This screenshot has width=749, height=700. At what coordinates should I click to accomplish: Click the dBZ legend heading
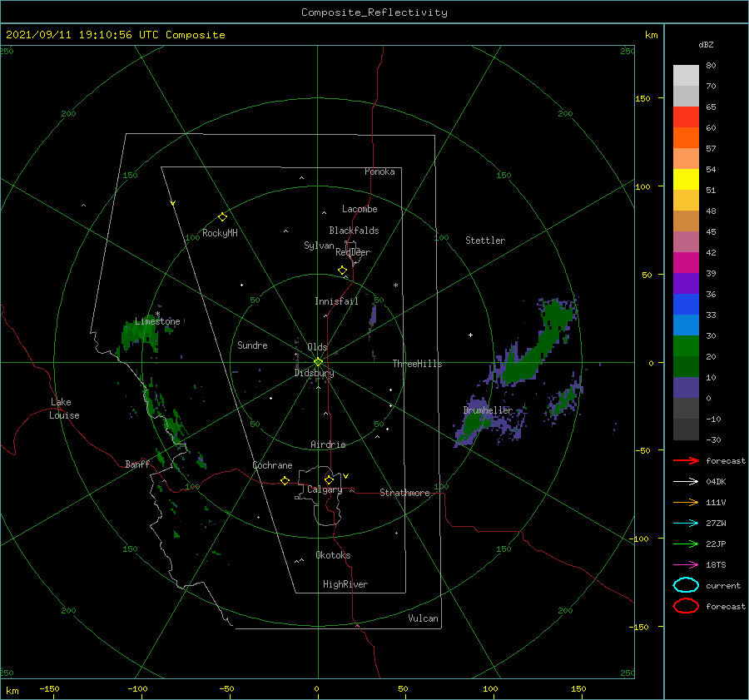tap(706, 44)
